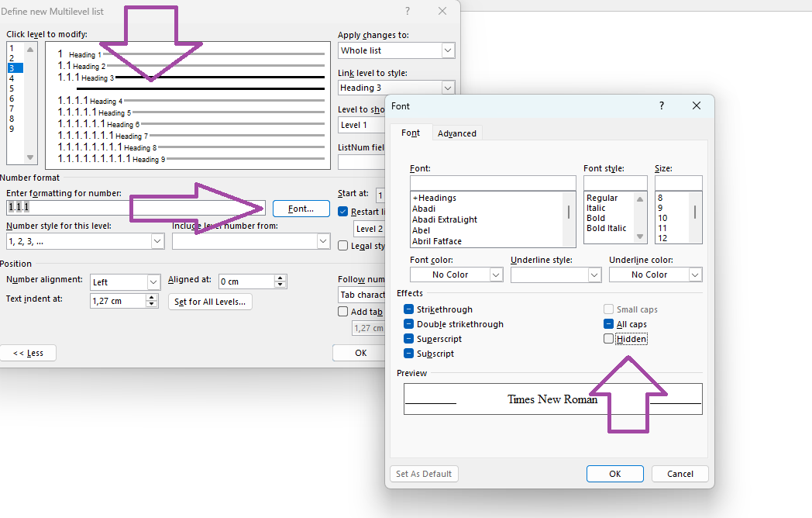Open the Number alignment dropdown
The width and height of the screenshot is (812, 518).
coord(153,282)
